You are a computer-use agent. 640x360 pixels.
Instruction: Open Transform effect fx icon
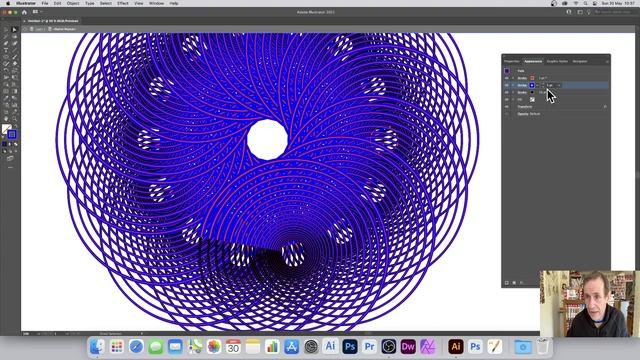click(605, 107)
